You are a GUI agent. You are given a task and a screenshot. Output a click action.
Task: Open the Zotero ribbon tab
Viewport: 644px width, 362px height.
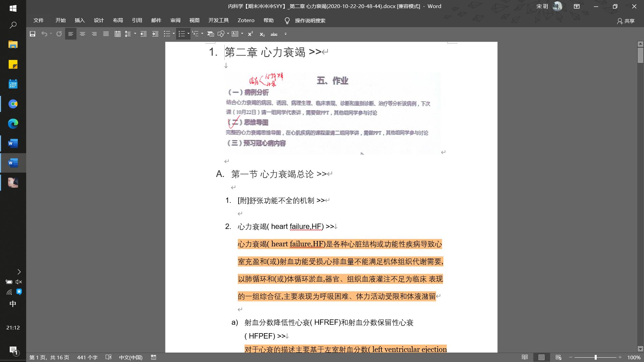pyautogui.click(x=246, y=20)
